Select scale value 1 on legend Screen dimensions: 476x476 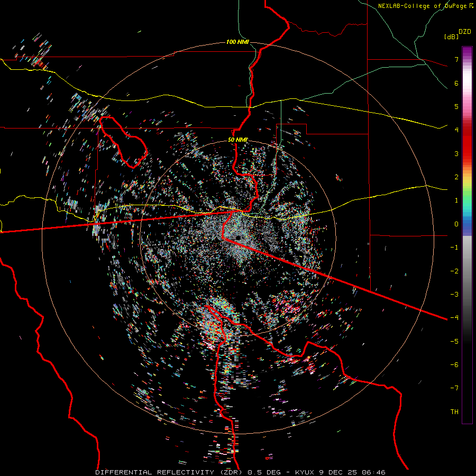click(x=456, y=200)
